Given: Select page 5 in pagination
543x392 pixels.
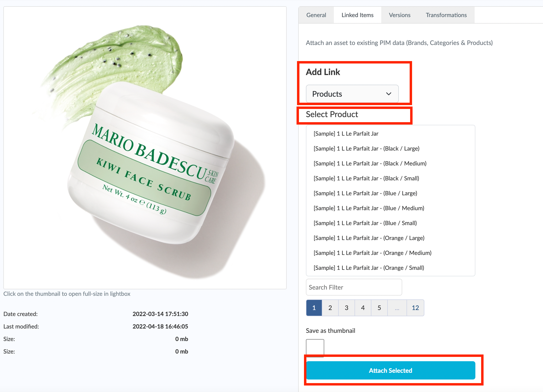Looking at the screenshot, I should [x=379, y=308].
